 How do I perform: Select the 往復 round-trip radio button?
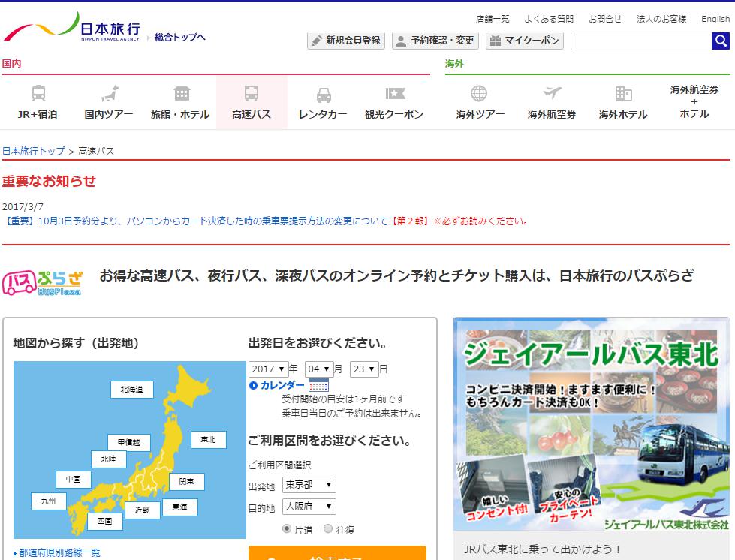point(328,529)
